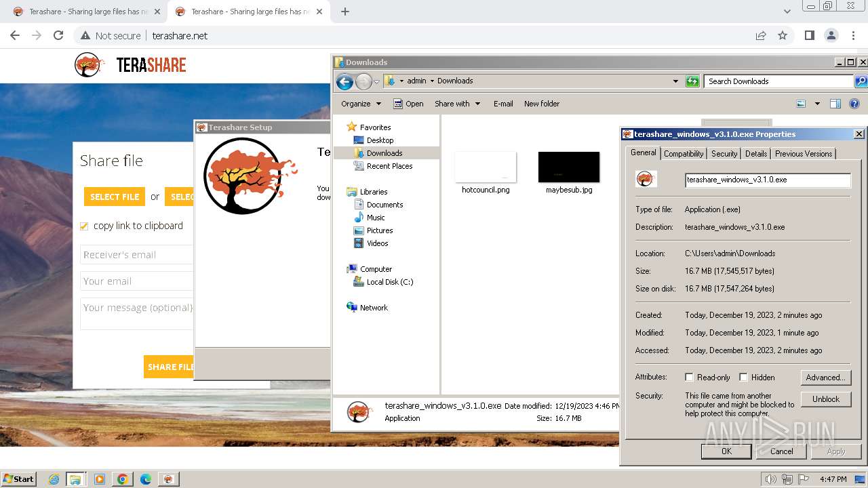Click the file name field in Properties
Viewport: 868px width, 488px height.
[x=768, y=180]
